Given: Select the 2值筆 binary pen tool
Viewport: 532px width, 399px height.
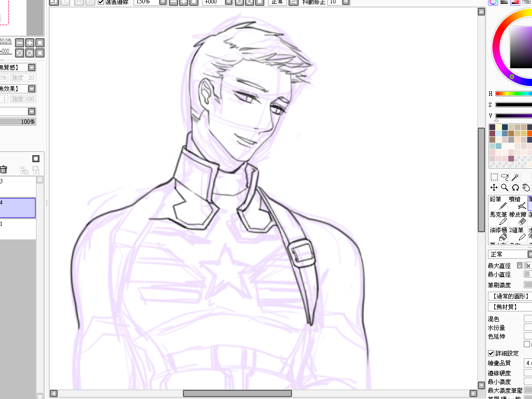Looking at the screenshot, I should [517, 234].
